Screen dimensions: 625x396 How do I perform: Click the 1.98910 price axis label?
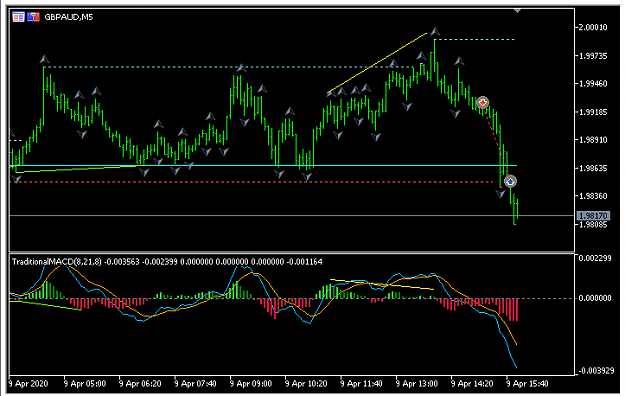click(x=593, y=140)
